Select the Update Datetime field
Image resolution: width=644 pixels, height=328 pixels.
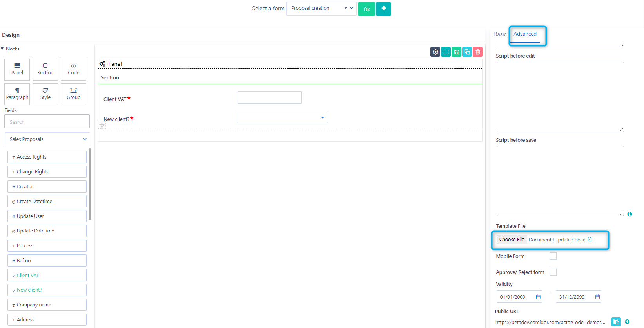pyautogui.click(x=47, y=231)
